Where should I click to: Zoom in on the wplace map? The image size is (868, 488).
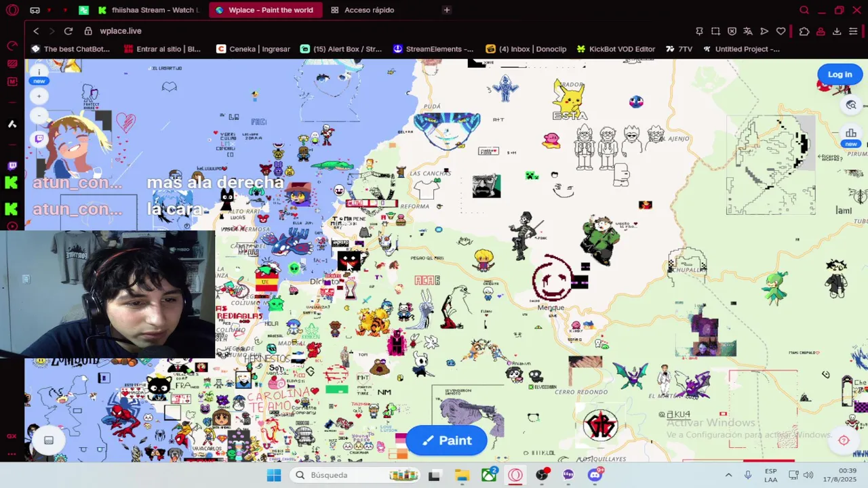coord(39,96)
